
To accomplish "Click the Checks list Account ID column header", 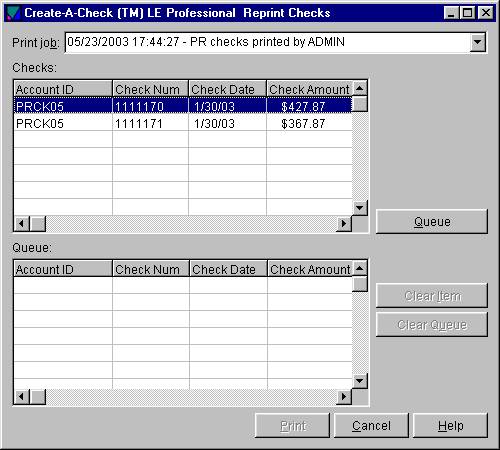I will click(x=63, y=89).
